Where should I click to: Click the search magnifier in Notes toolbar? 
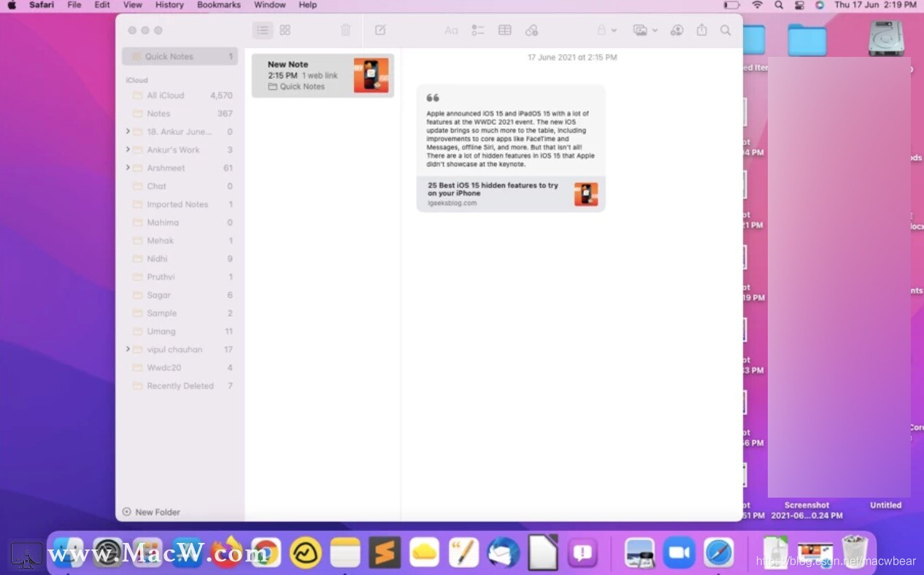725,30
